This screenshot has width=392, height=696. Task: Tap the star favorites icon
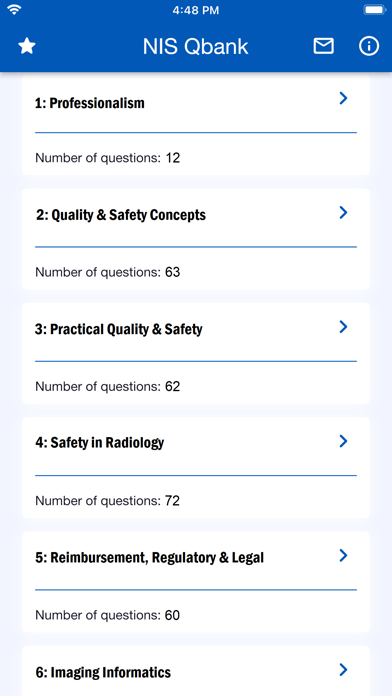coord(27,46)
